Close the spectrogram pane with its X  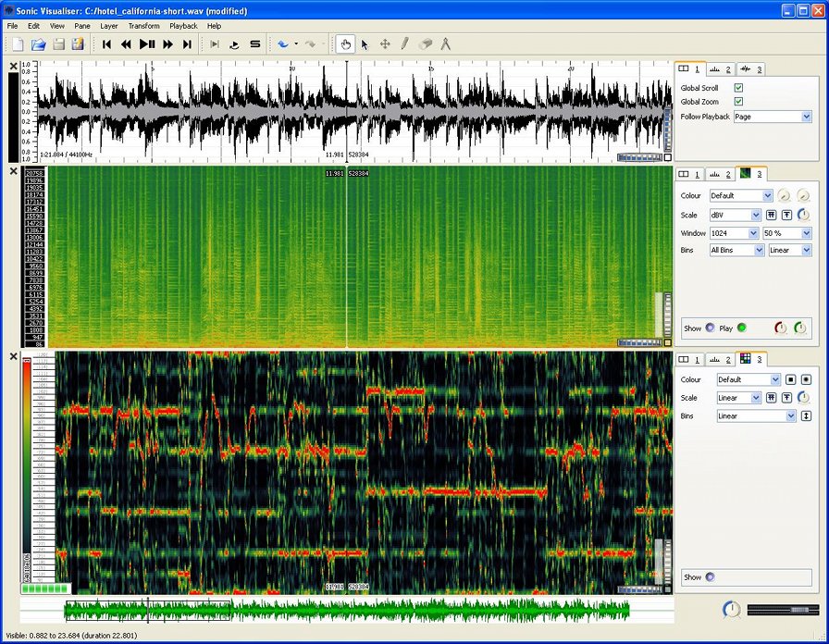point(14,171)
